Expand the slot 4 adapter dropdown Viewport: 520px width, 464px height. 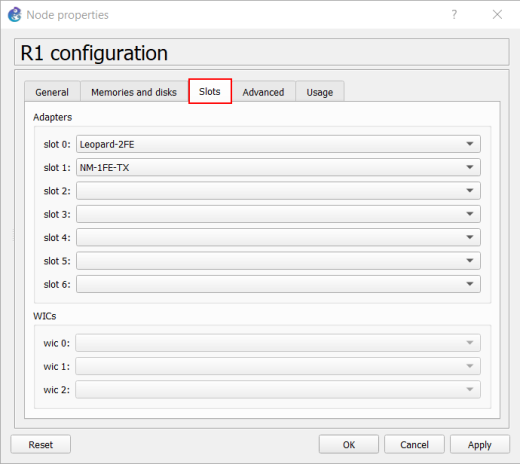pyautogui.click(x=278, y=237)
